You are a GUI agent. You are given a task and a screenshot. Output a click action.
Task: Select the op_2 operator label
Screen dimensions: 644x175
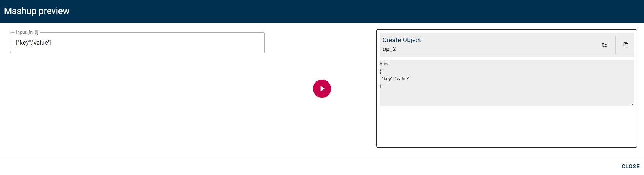tap(389, 49)
